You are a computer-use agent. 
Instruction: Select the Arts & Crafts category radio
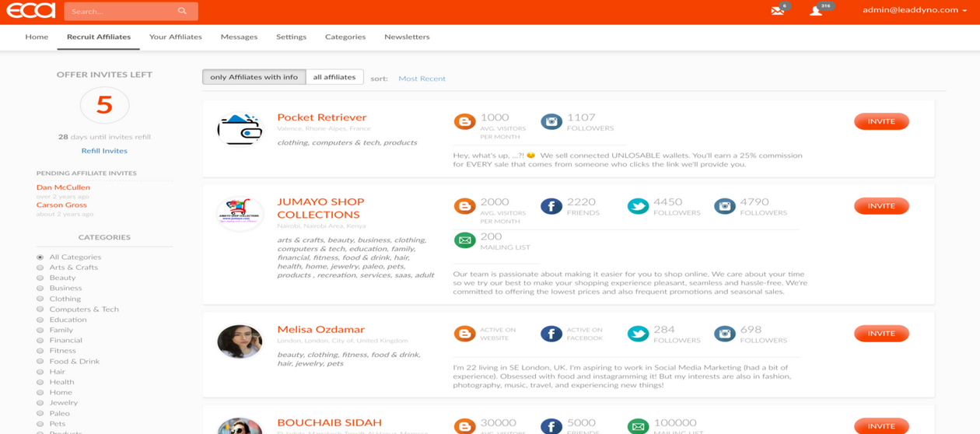pos(40,268)
